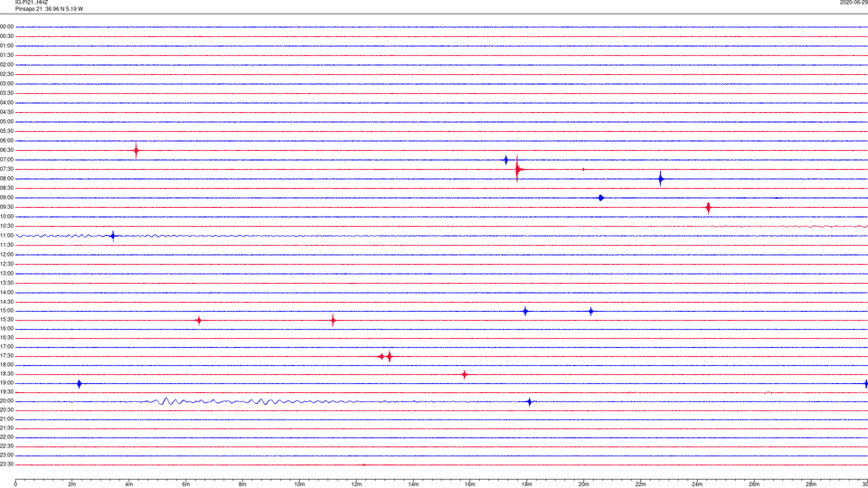Click the 19:00 time label
Viewport: 868px width, 488px height.
pos(6,383)
